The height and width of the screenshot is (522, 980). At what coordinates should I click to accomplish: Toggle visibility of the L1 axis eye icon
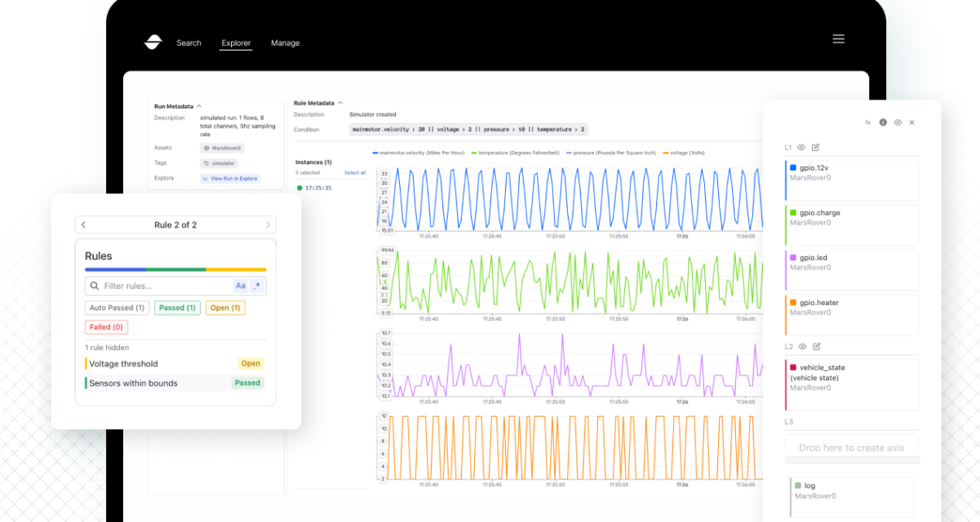[803, 148]
